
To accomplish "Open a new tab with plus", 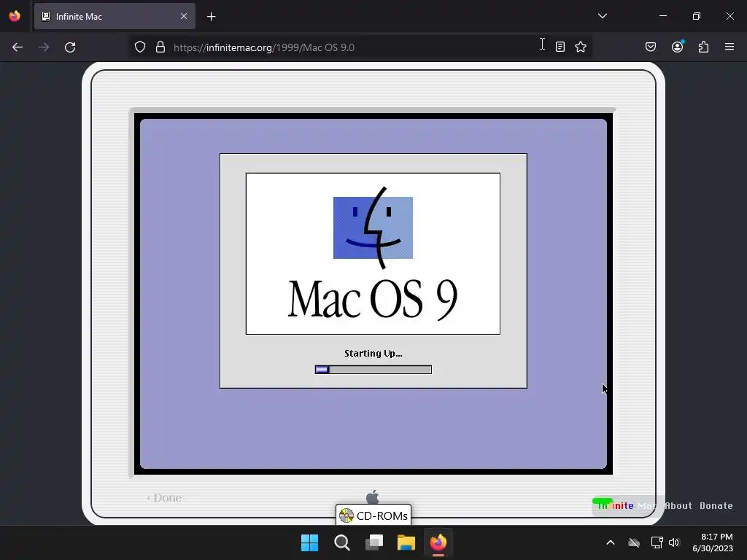I will pos(211,17).
